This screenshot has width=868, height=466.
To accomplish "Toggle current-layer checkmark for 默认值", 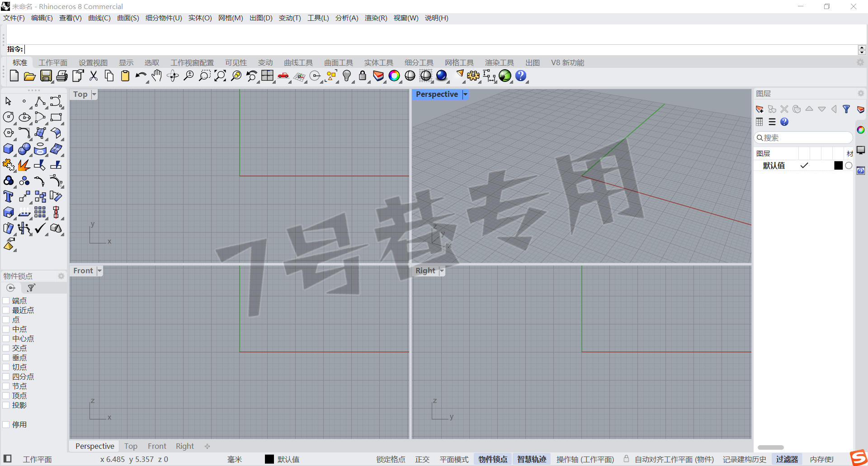I will (x=804, y=166).
